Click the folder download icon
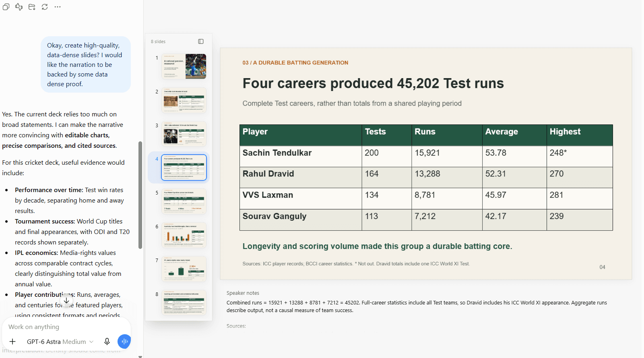 (32, 7)
